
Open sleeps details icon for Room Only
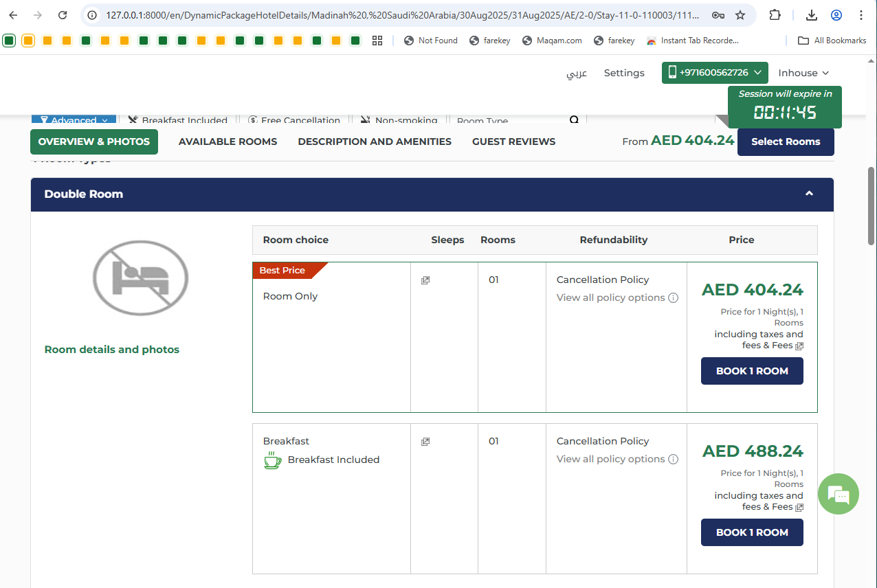[x=425, y=280]
